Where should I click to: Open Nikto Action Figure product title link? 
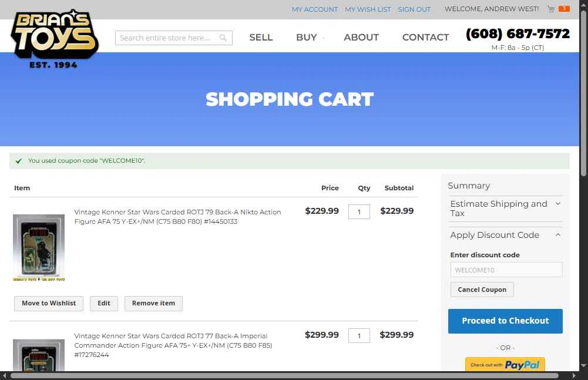pos(177,217)
